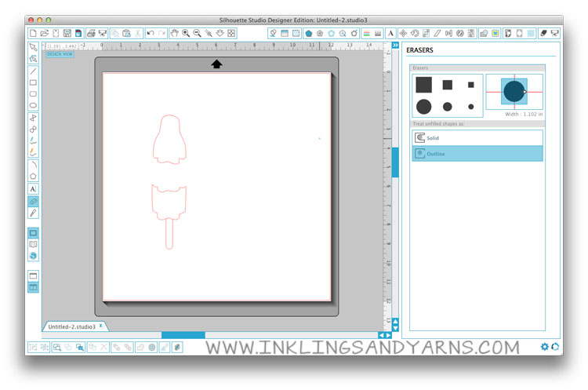Click the Design View label
The width and height of the screenshot is (588, 390).
[x=60, y=54]
